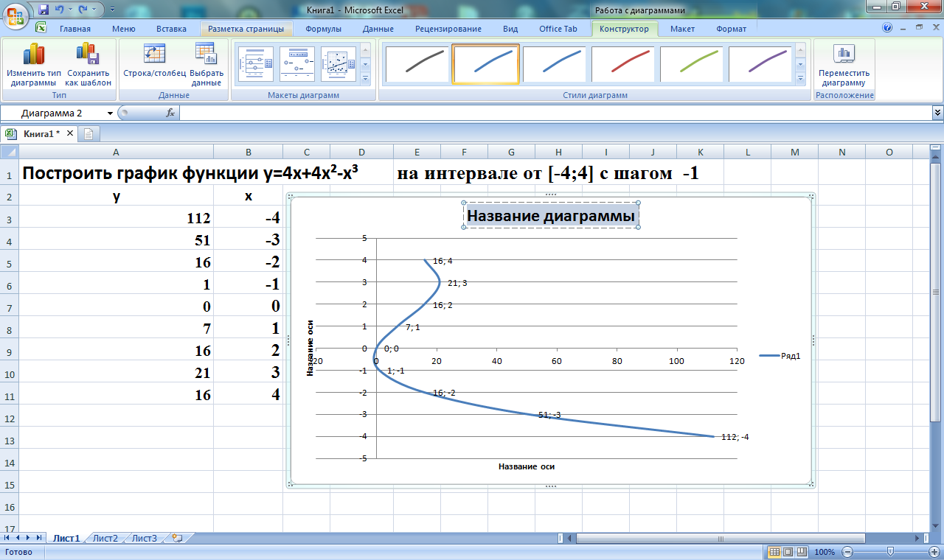Click the Ряд1 legend entry
Image resolution: width=944 pixels, height=560 pixels.
tap(780, 356)
